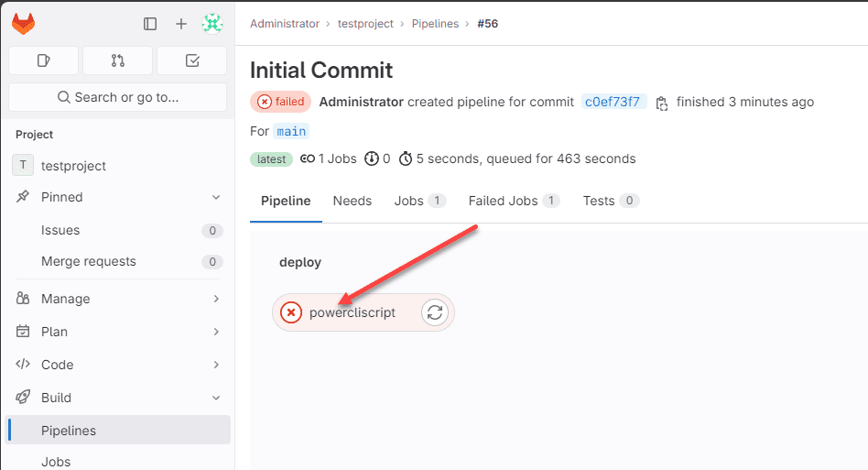Viewport: 868px width, 470px height.
Task: Copy the commit SHA to clipboard
Action: tap(662, 103)
